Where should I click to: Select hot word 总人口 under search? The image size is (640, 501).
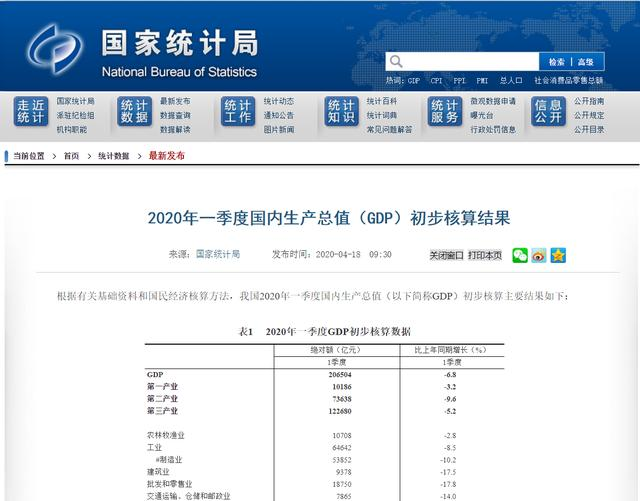pyautogui.click(x=511, y=81)
